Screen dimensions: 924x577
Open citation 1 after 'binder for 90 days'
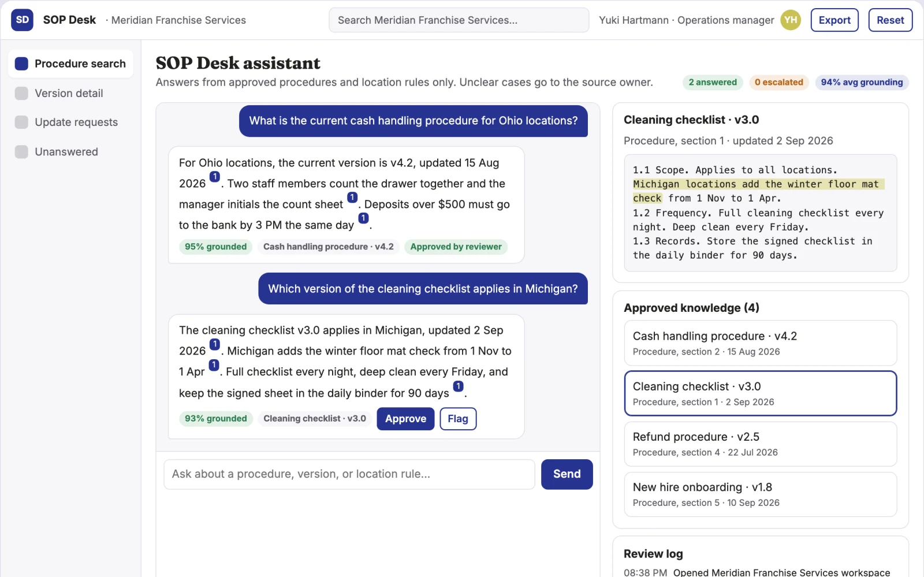pos(458,386)
